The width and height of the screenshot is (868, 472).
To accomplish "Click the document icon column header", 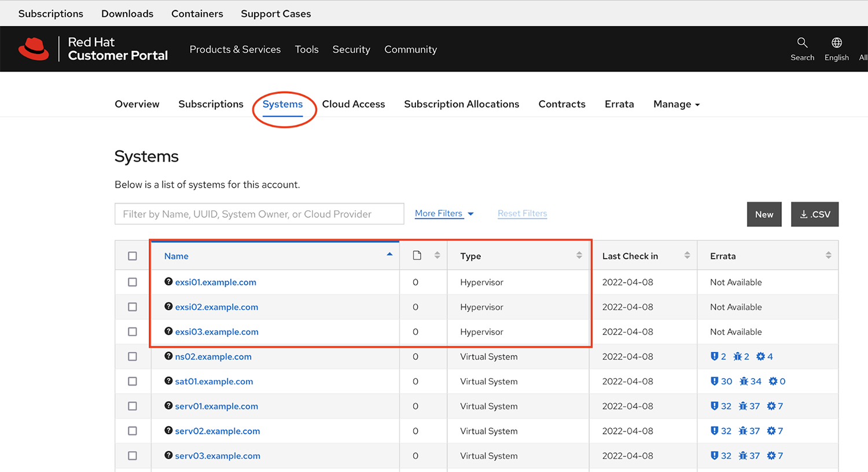I will point(415,255).
